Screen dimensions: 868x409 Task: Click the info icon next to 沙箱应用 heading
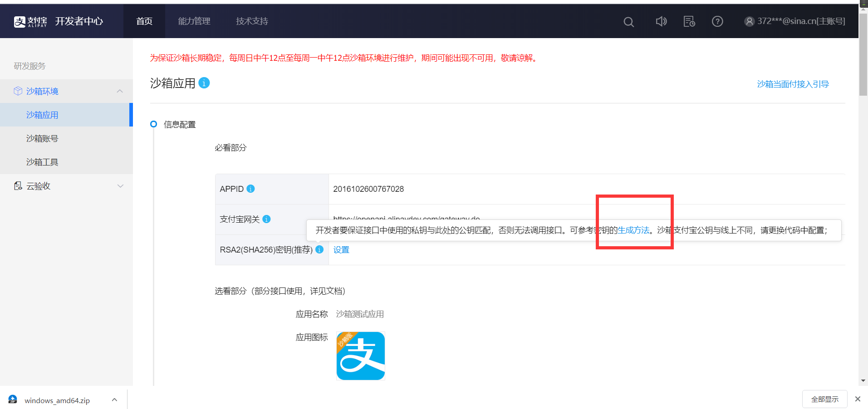(204, 83)
